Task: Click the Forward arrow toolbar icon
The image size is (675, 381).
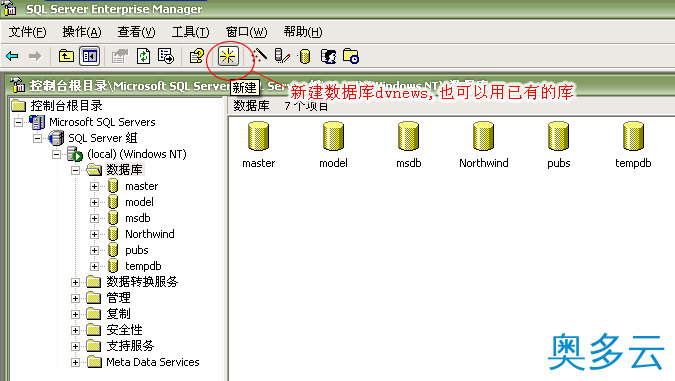Action: point(35,56)
